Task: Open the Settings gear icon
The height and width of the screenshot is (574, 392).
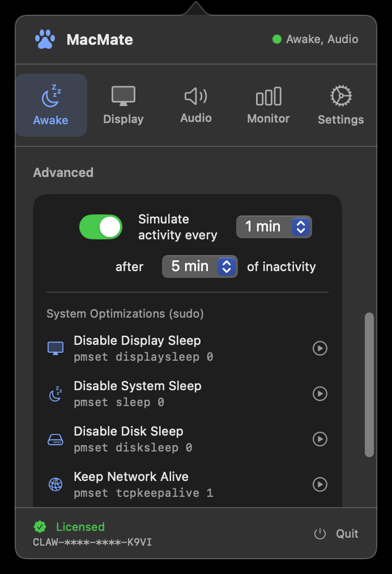Action: 340,95
